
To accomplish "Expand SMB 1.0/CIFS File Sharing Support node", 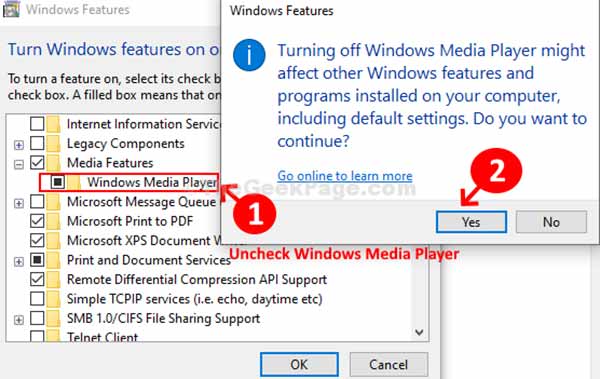I will click(x=18, y=320).
